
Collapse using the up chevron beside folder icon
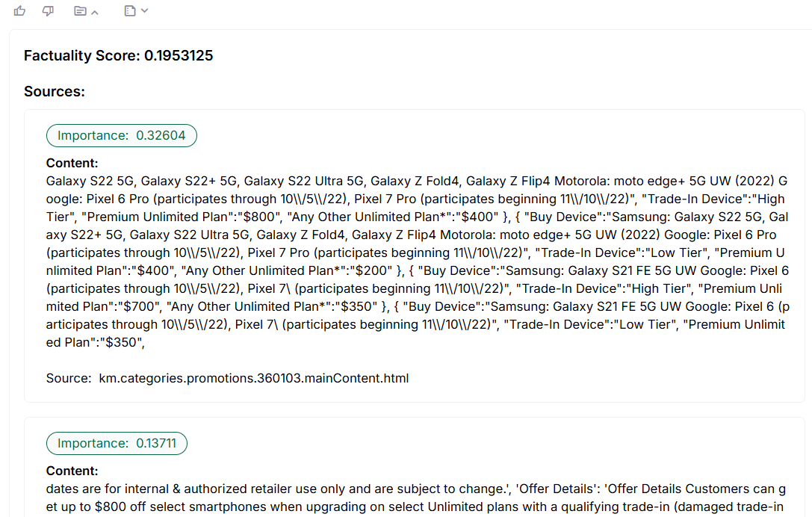[95, 13]
